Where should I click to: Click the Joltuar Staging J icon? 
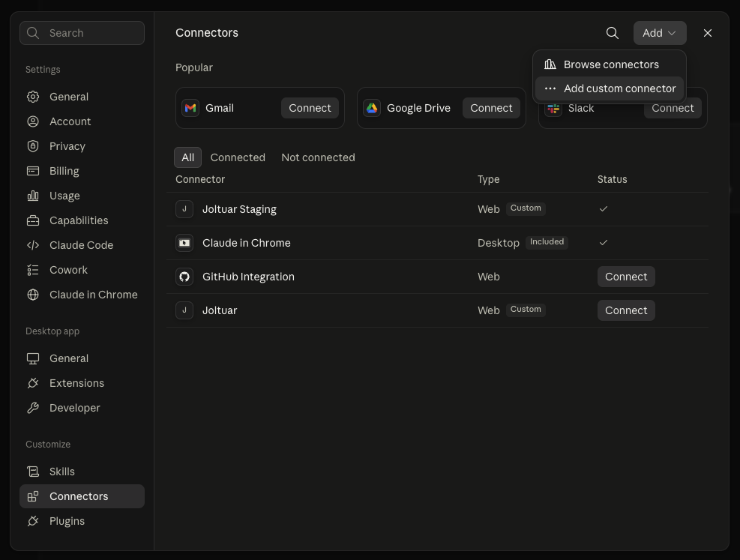click(184, 209)
